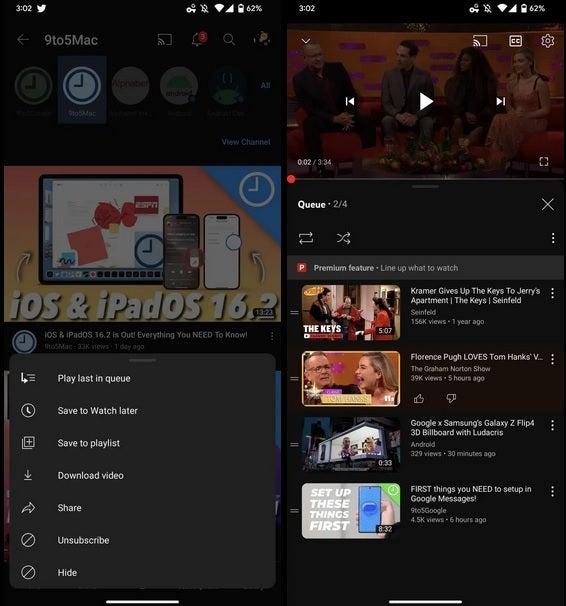566x606 pixels.
Task: Play the paused video
Action: pyautogui.click(x=426, y=102)
